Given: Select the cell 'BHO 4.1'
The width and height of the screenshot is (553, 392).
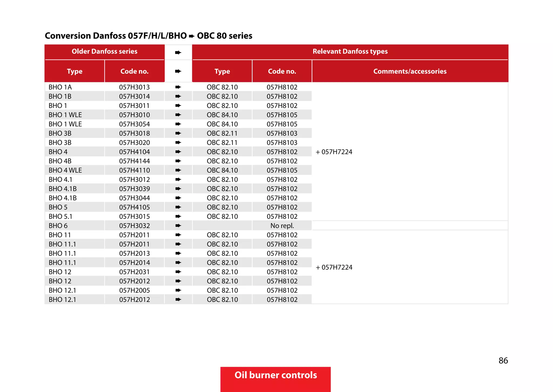Looking at the screenshot, I should tap(60, 179).
